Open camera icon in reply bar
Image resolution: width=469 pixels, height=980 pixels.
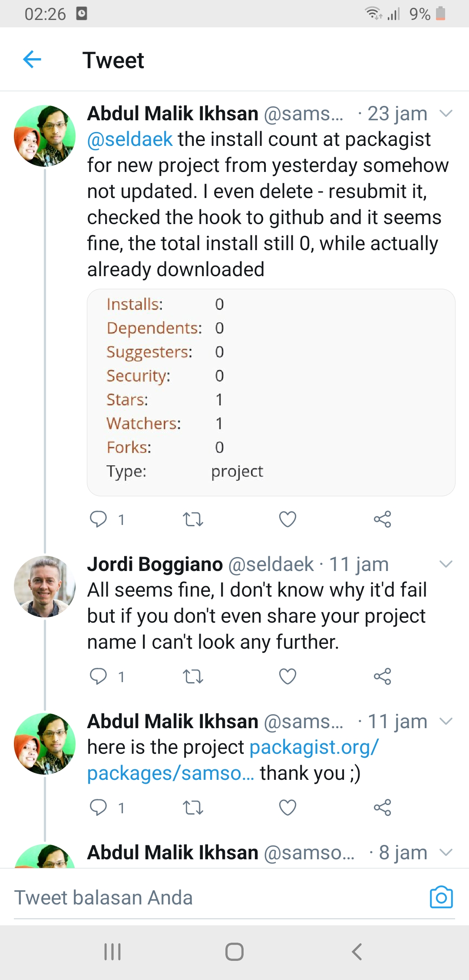click(441, 897)
